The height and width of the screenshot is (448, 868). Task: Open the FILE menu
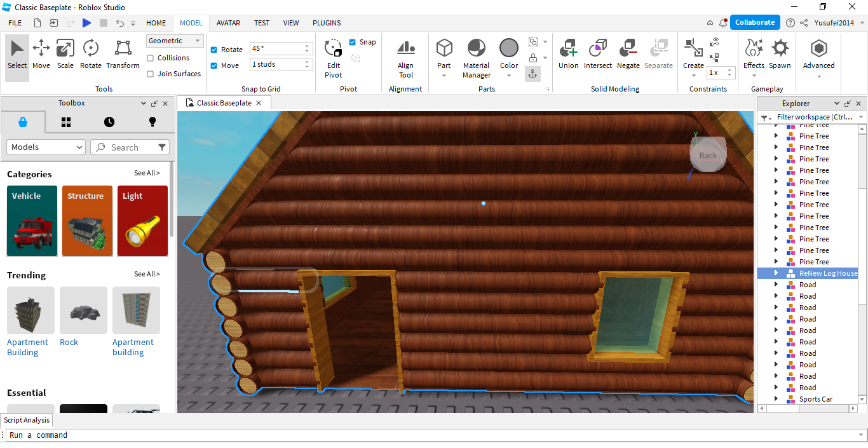pos(15,23)
